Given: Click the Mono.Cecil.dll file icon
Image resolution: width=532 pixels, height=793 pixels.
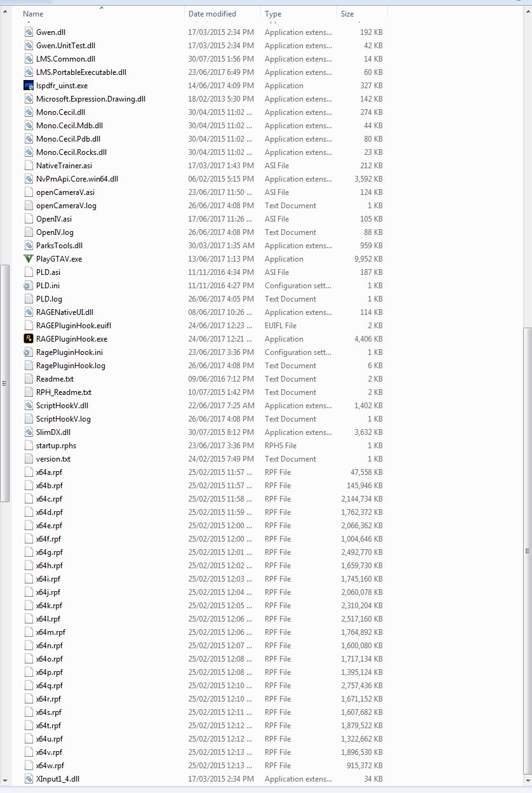Looking at the screenshot, I should 28,112.
